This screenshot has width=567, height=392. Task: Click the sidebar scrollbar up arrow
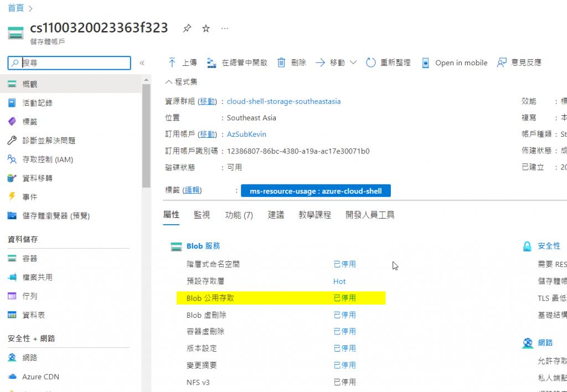point(146,80)
